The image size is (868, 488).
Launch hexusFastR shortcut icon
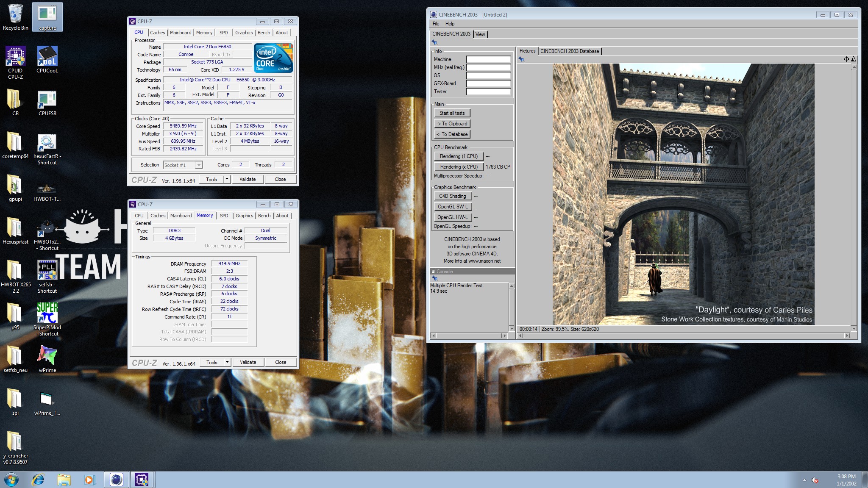click(x=47, y=148)
